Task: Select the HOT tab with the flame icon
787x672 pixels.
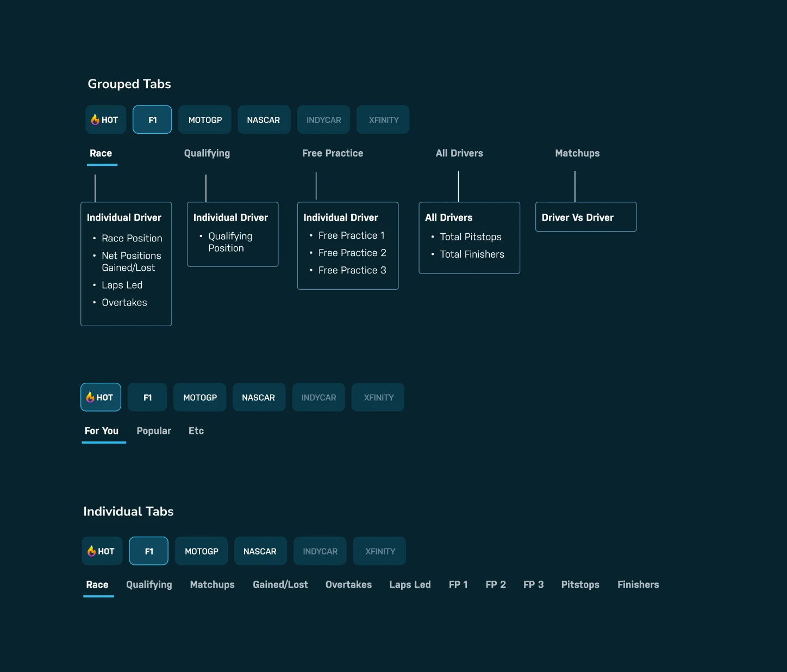Action: point(105,119)
